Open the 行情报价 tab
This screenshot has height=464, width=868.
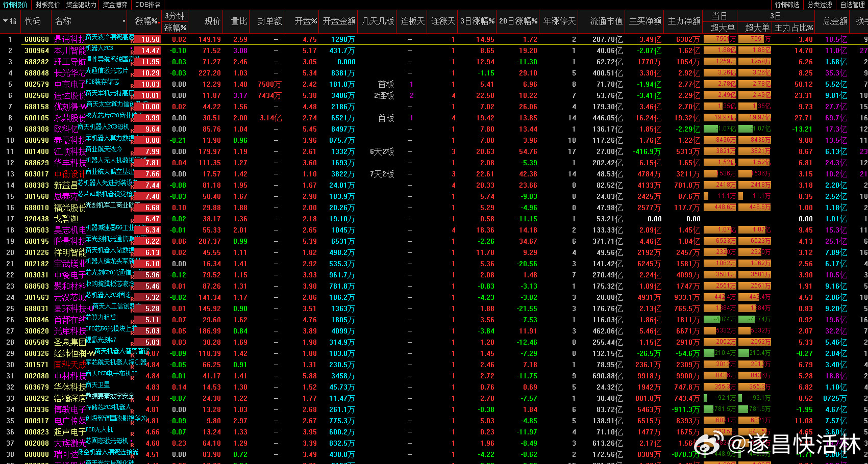[15, 5]
